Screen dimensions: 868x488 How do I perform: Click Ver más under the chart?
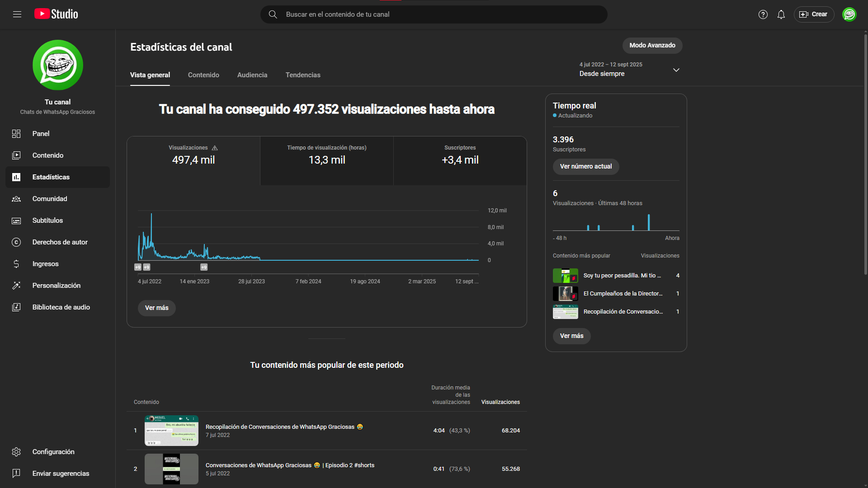[x=157, y=308]
